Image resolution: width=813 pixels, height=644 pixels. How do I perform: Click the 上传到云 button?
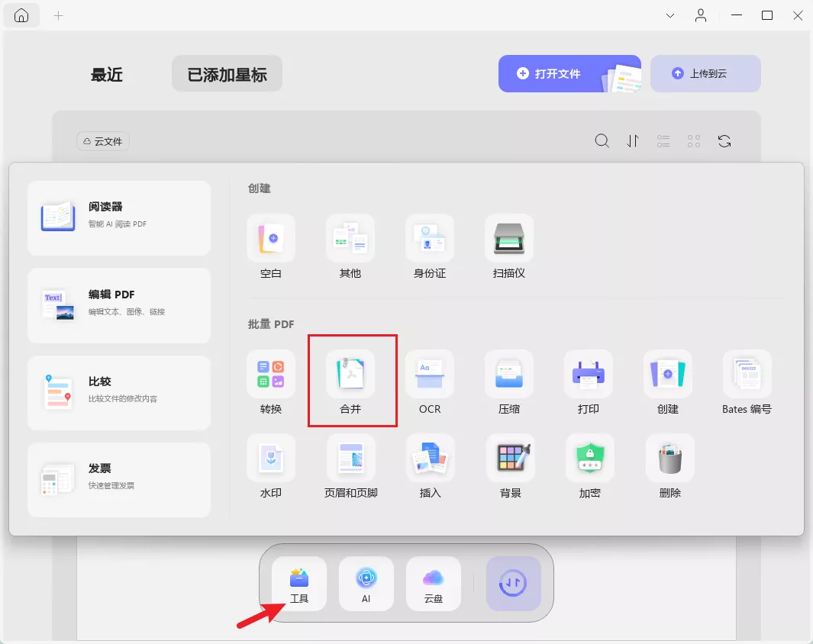705,73
